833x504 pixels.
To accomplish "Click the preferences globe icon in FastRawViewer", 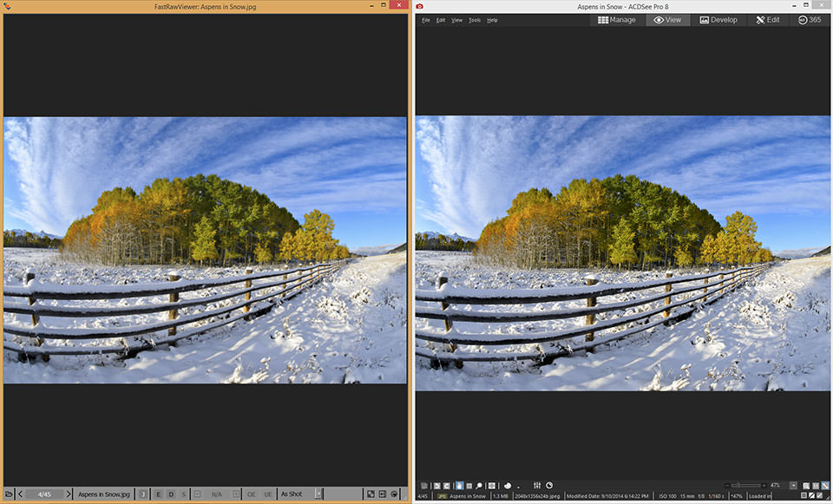I will point(394,494).
